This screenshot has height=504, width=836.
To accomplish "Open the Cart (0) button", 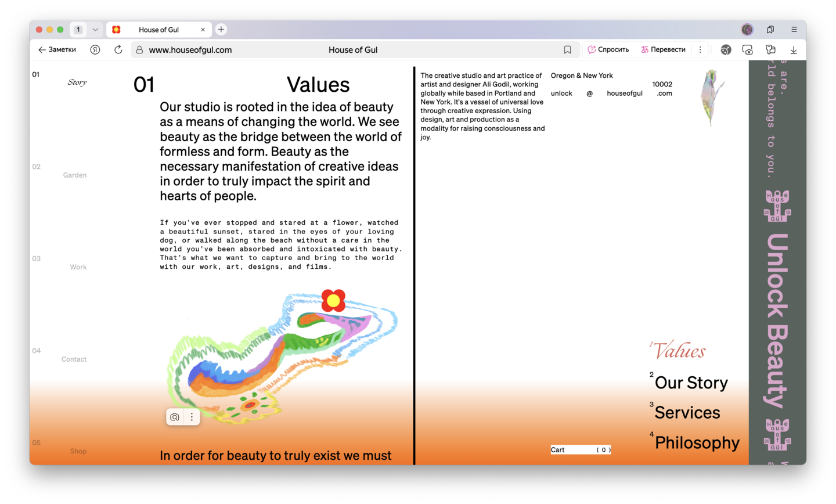I will click(x=581, y=450).
